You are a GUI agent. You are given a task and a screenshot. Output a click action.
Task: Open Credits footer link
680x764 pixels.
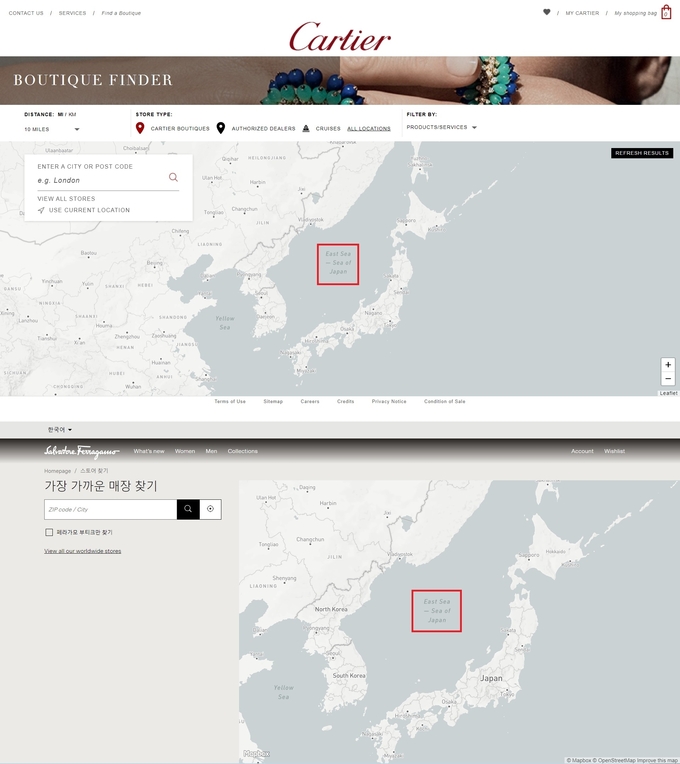tap(345, 401)
